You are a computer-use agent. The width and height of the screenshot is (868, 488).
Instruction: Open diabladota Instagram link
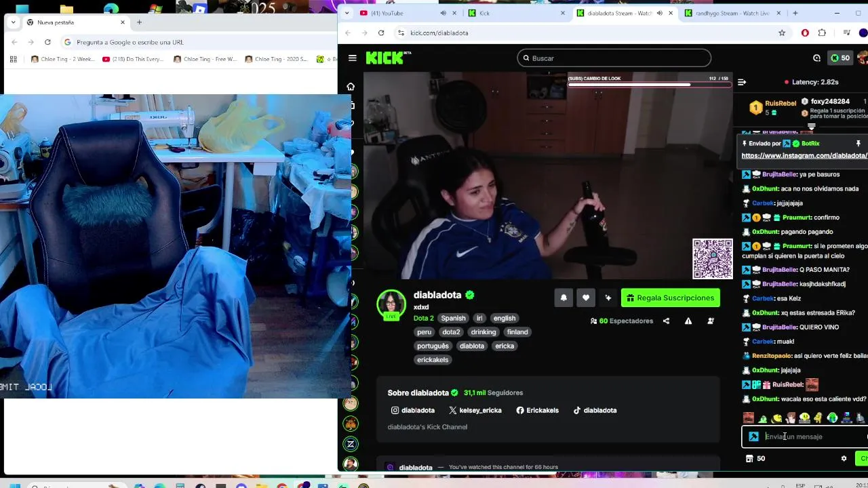413,410
